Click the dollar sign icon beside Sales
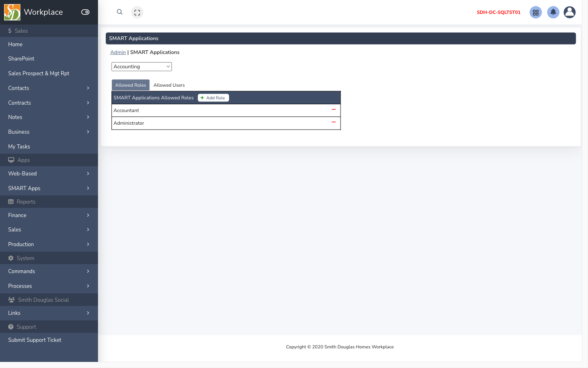 point(10,31)
